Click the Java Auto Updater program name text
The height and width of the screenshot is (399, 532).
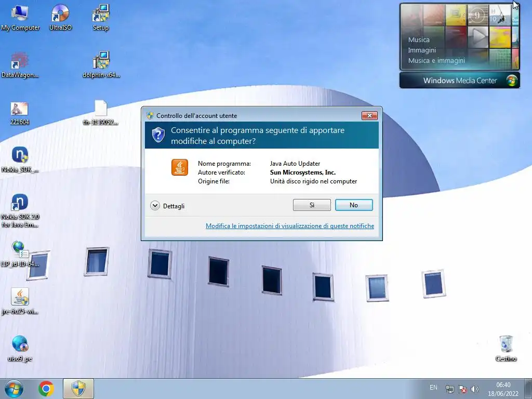(295, 164)
